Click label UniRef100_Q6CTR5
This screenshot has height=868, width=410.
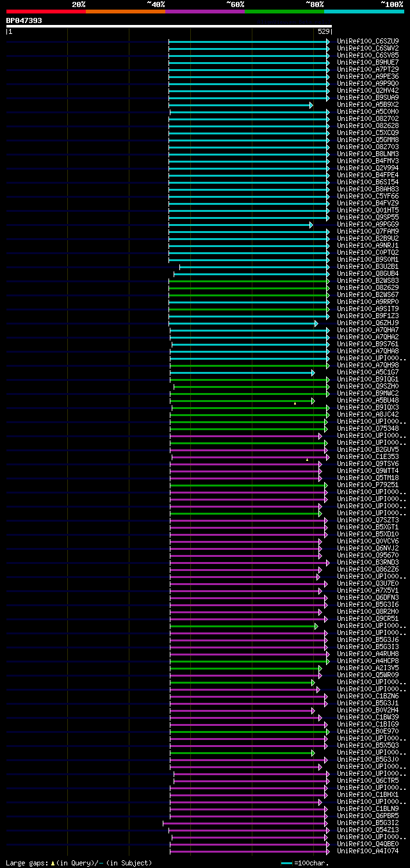pos(368,780)
